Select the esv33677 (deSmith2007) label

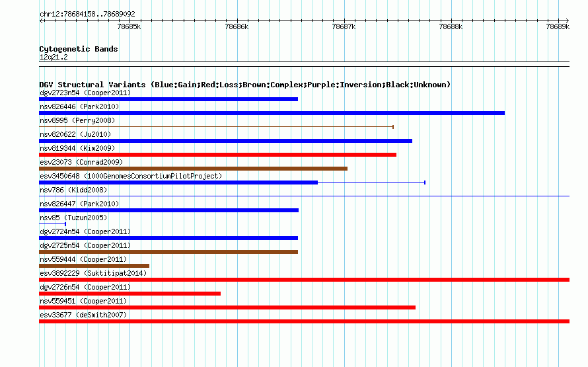point(83,315)
